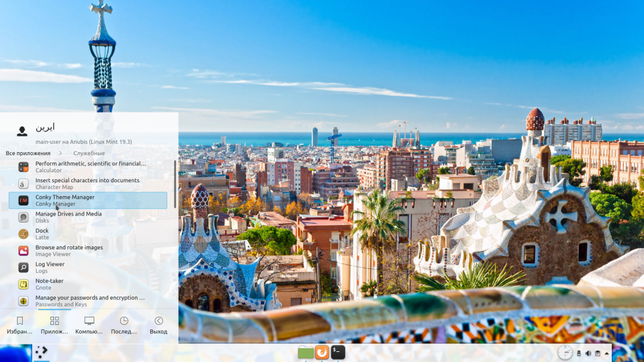
Task: Click the 'Dock' entry title
Action: [x=42, y=231]
